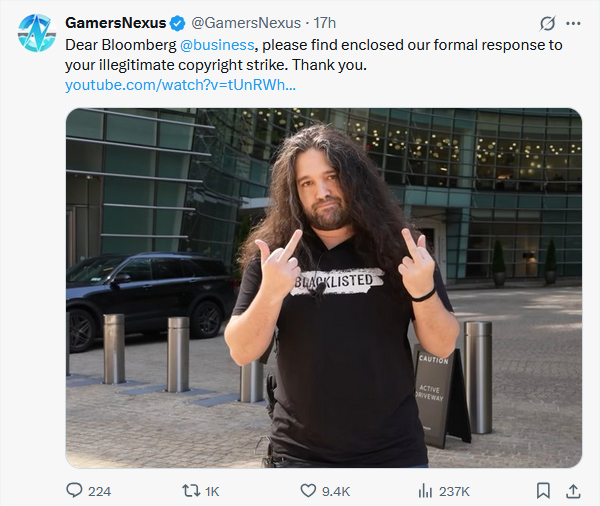Share the post using the upload arrow icon
600x506 pixels.
(573, 491)
